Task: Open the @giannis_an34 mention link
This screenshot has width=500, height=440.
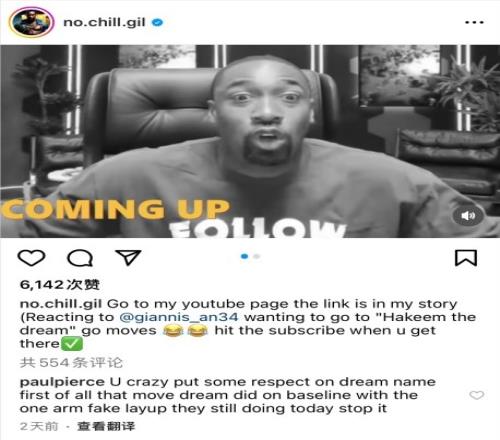Action: (x=179, y=317)
